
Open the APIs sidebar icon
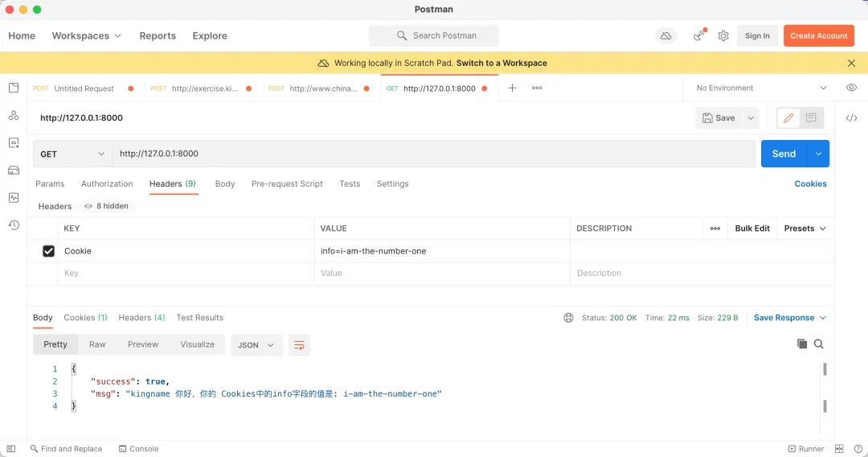tap(14, 115)
